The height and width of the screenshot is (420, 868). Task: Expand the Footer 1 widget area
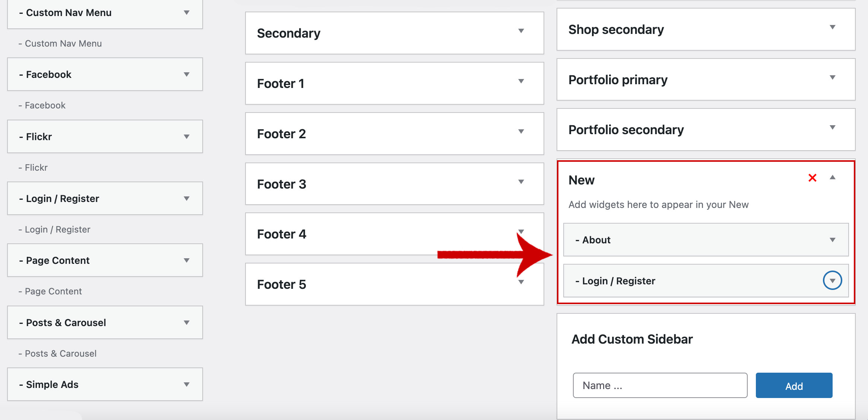pyautogui.click(x=521, y=81)
